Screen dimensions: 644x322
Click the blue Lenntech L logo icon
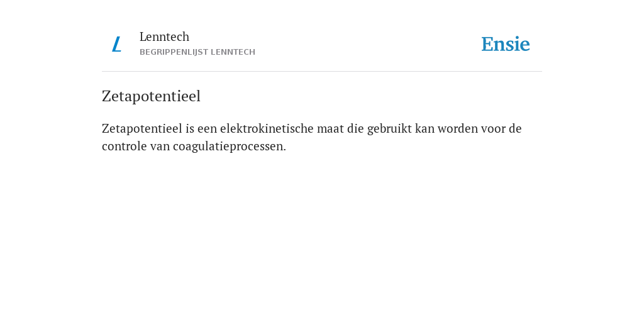coord(116,44)
